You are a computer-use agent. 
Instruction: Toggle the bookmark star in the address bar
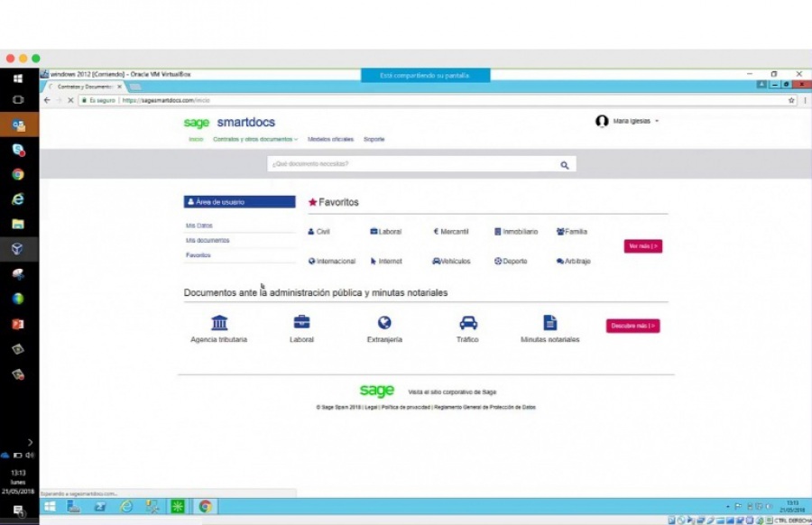789,102
